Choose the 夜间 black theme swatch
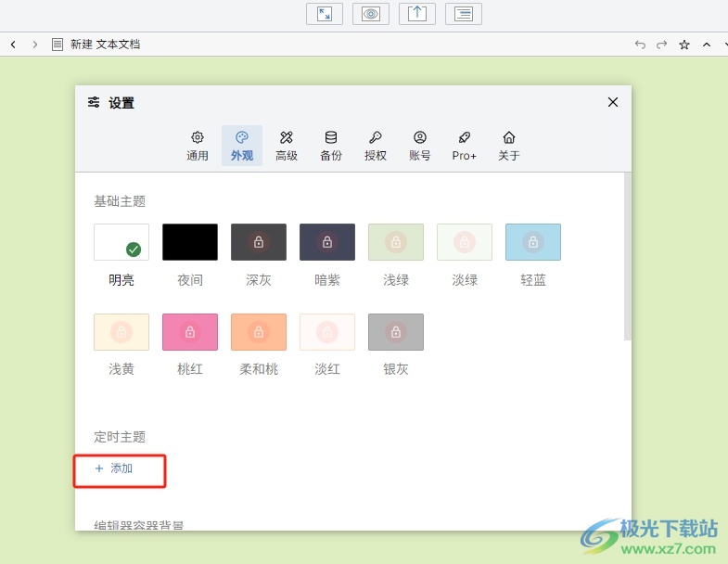The width and height of the screenshot is (728, 564). pyautogui.click(x=190, y=242)
